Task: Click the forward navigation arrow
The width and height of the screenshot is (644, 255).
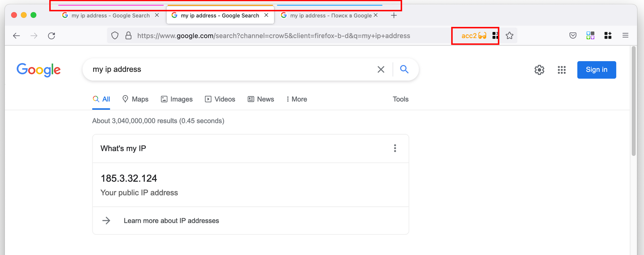Action: pos(34,36)
